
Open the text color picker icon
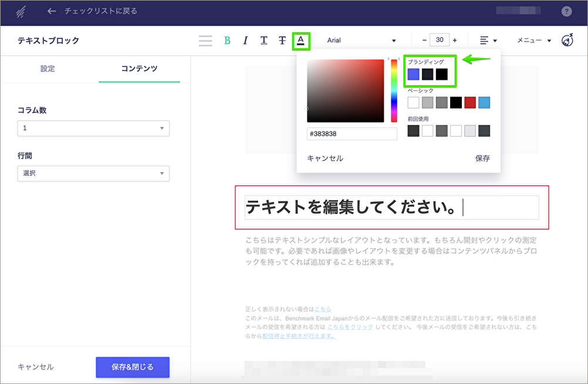click(x=300, y=41)
